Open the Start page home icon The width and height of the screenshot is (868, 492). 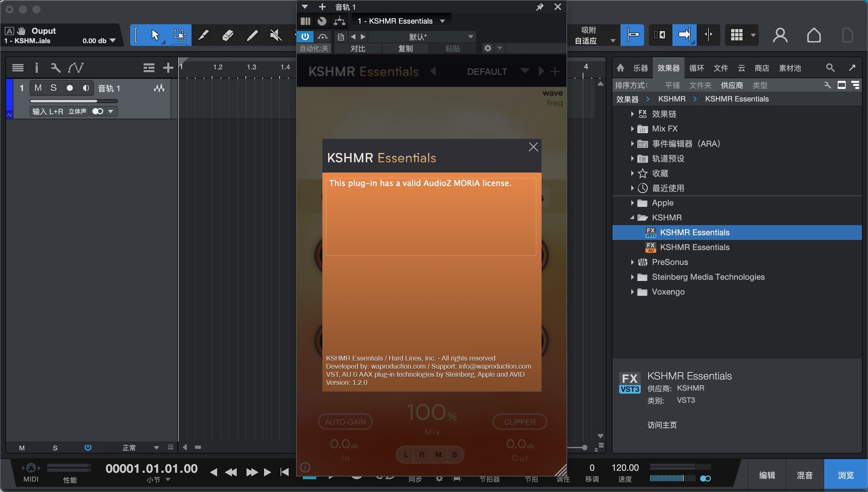[814, 35]
